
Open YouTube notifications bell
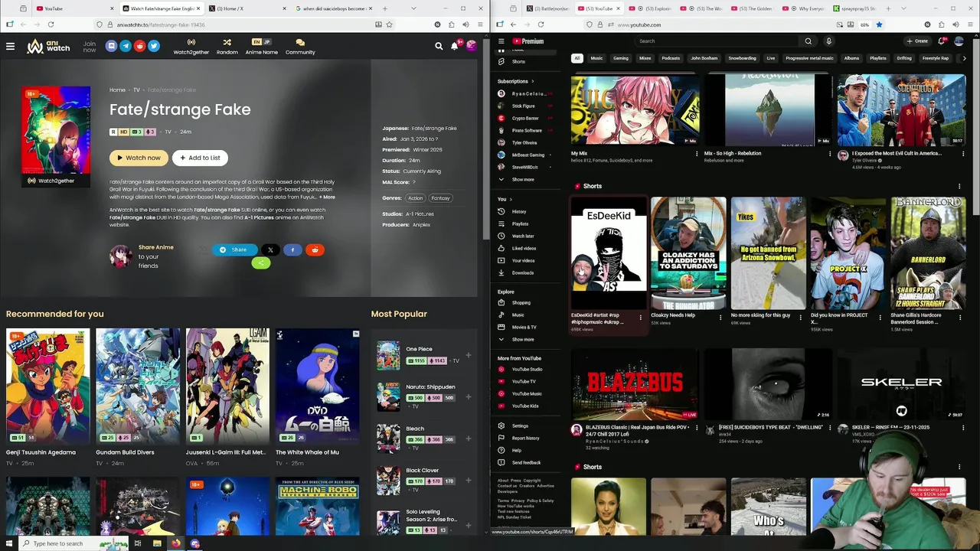[x=942, y=41]
